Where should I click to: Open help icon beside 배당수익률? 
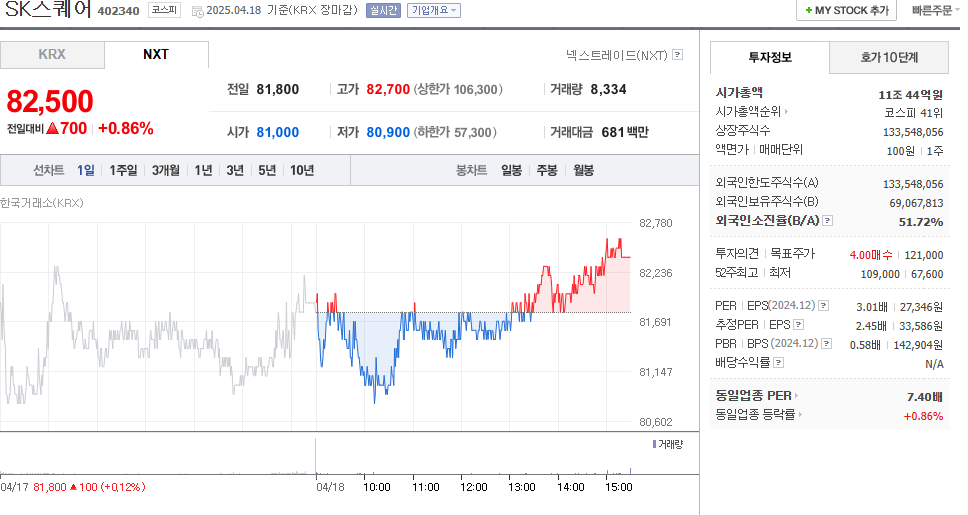778,362
